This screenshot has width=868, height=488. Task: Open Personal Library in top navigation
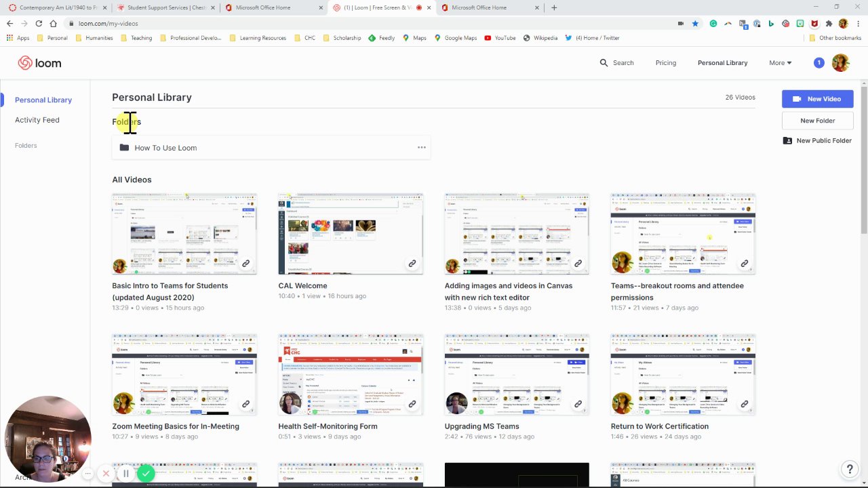(x=722, y=63)
